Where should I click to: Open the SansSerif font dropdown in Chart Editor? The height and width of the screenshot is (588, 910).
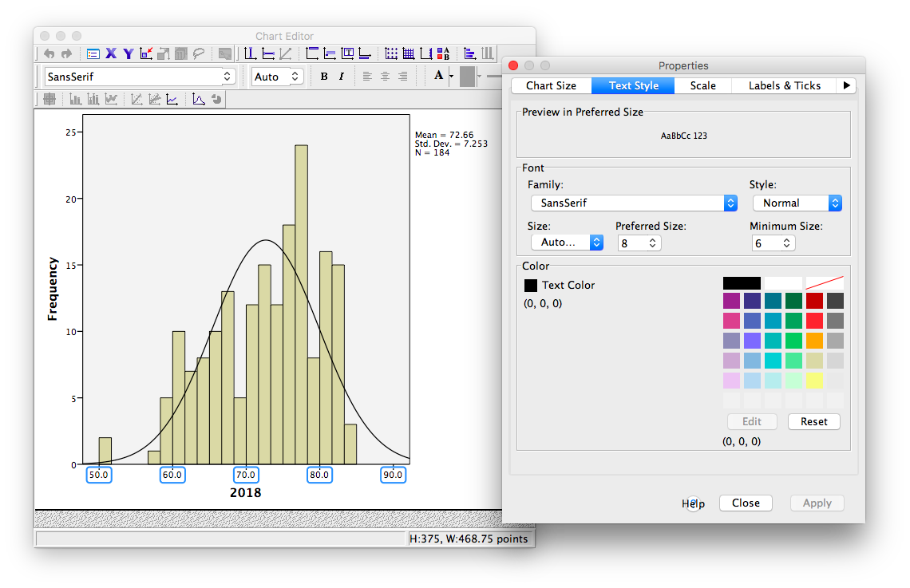(x=140, y=77)
